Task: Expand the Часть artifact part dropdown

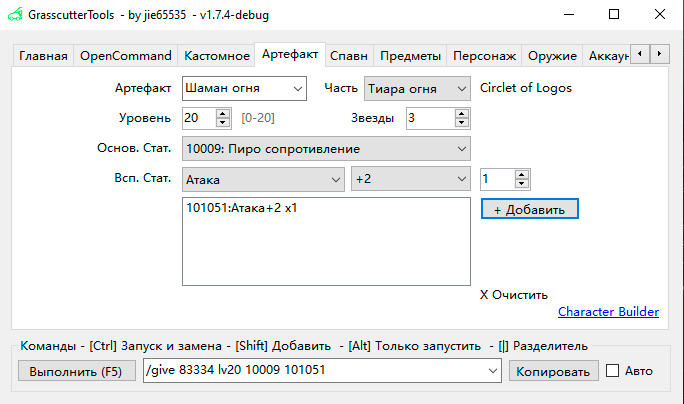Action: [x=461, y=89]
